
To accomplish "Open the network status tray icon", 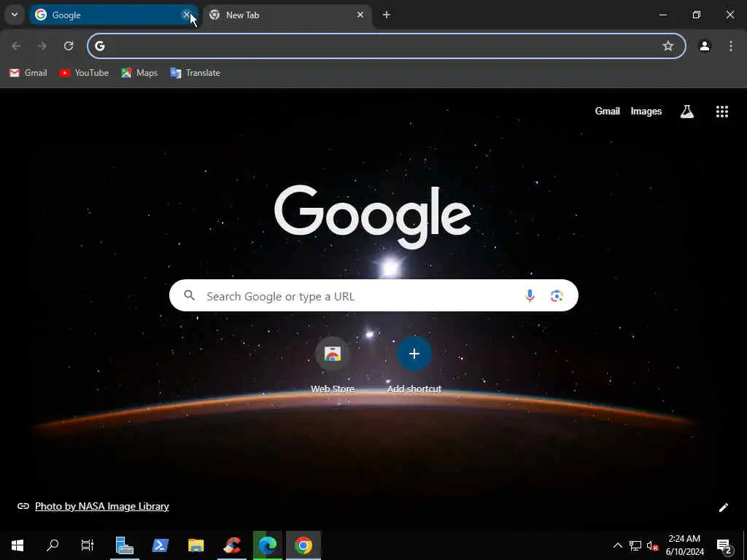I will click(635, 545).
